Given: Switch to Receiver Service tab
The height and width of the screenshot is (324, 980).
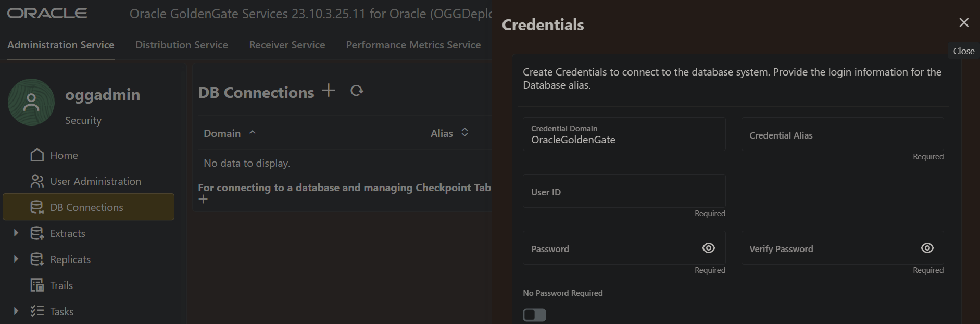Looking at the screenshot, I should click(287, 45).
